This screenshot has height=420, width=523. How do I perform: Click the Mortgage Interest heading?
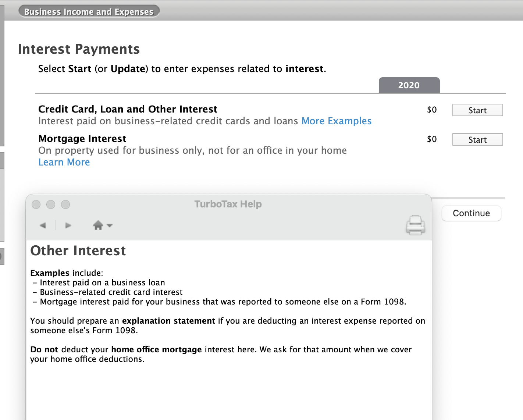coord(82,139)
